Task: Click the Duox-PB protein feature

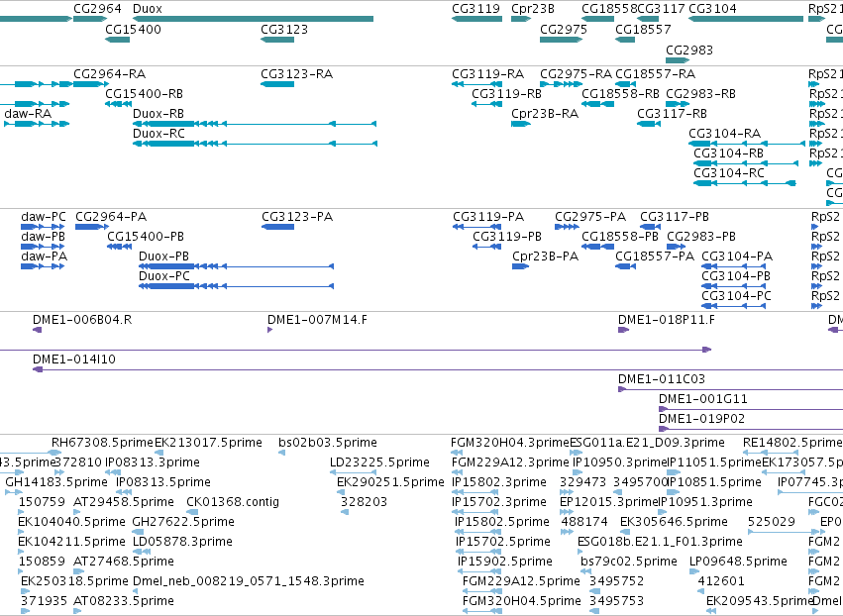Action: [x=237, y=266]
